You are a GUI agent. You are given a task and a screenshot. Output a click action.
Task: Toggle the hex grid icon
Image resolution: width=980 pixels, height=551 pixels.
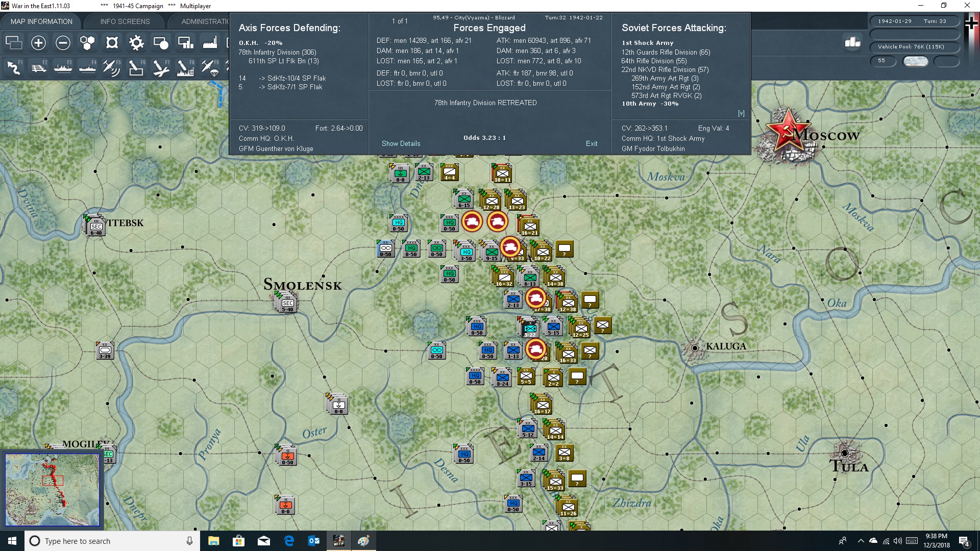(x=87, y=43)
